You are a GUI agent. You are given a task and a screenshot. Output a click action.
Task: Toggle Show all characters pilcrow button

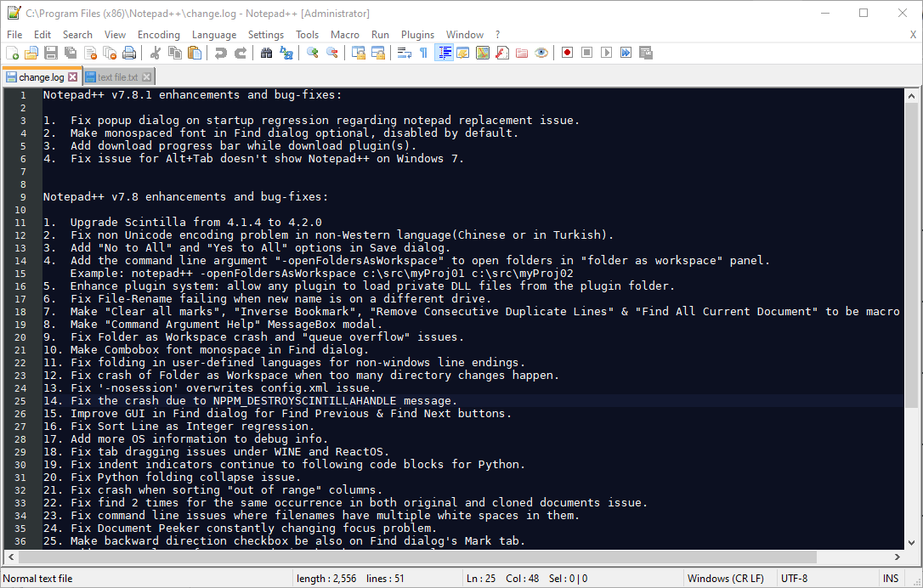[423, 53]
